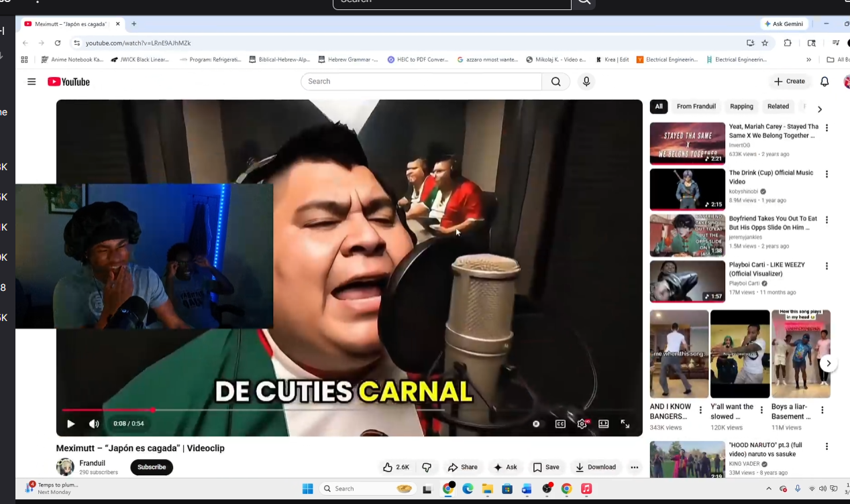
Task: Dislike the video with thumbs down
Action: tap(427, 467)
